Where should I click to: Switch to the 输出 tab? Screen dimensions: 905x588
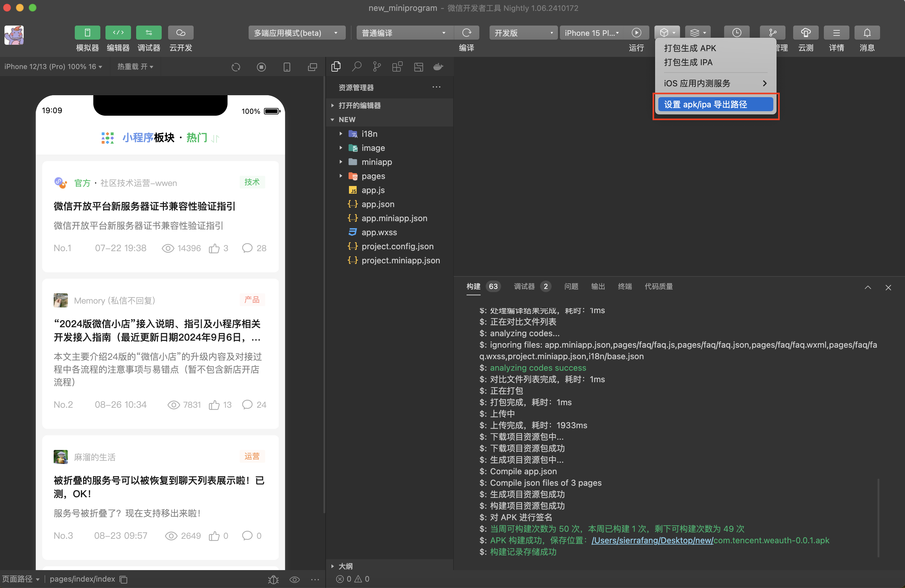point(598,286)
